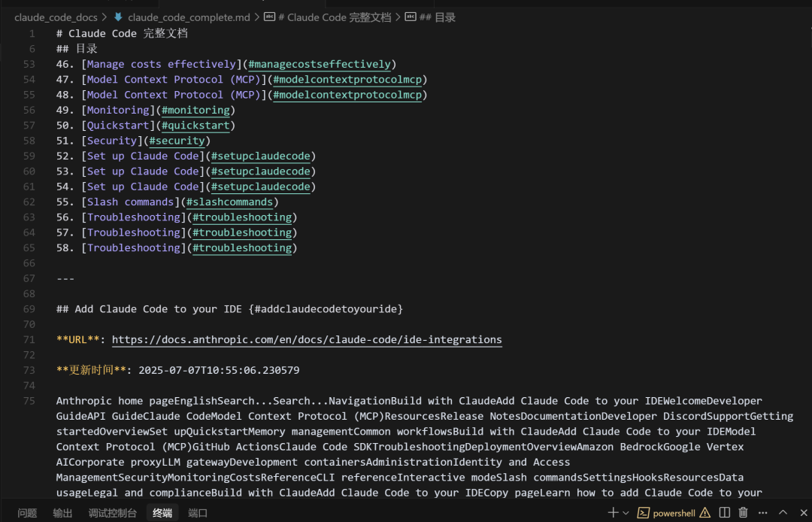Select the 终端 panel tab

pos(162,513)
